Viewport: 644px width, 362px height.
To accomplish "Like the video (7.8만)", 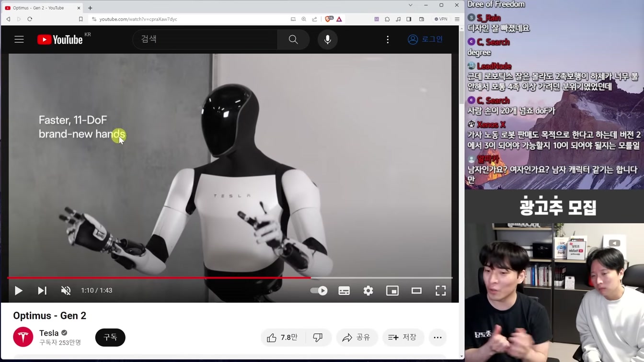I will tap(283, 338).
